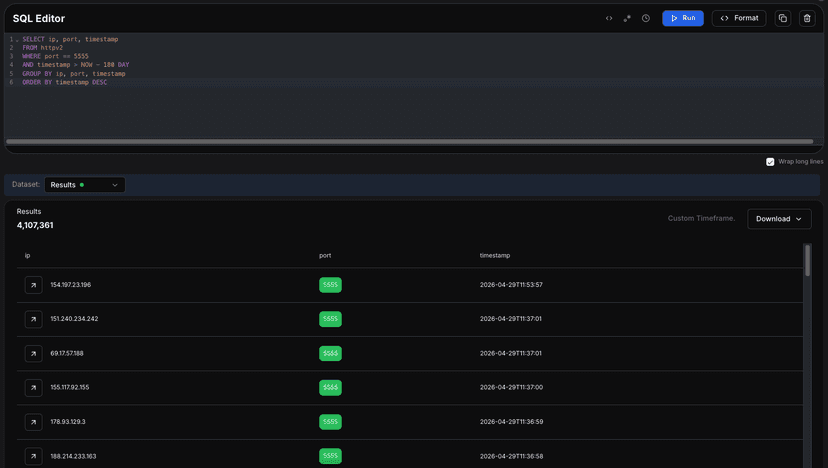This screenshot has height=468, width=828.
Task: Run the SQL query
Action: point(683,18)
